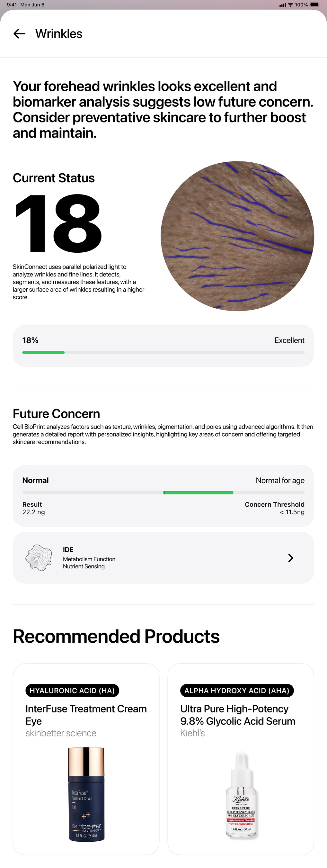Click the IDE biomarker contour icon
327x868 pixels.
tap(39, 558)
